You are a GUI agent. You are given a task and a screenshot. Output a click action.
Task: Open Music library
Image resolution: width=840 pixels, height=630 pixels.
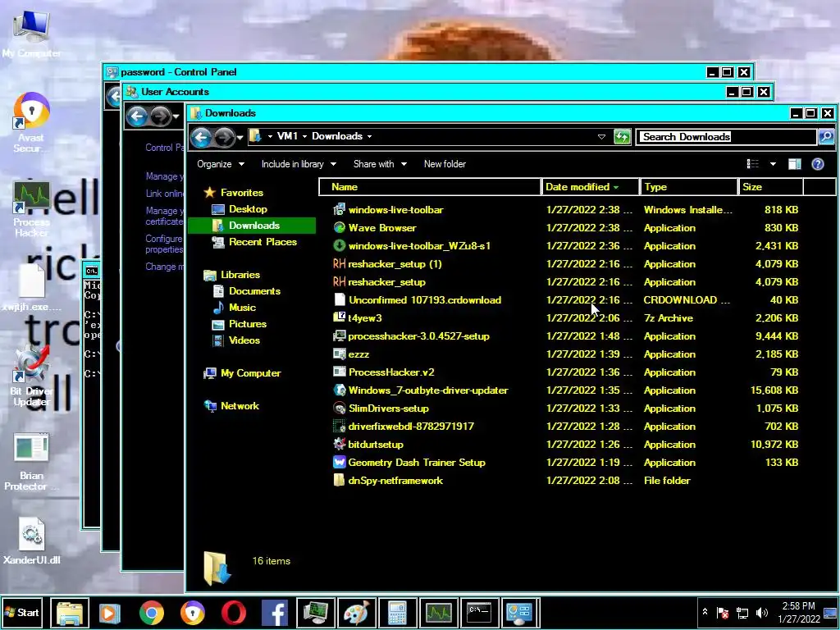coord(234,308)
